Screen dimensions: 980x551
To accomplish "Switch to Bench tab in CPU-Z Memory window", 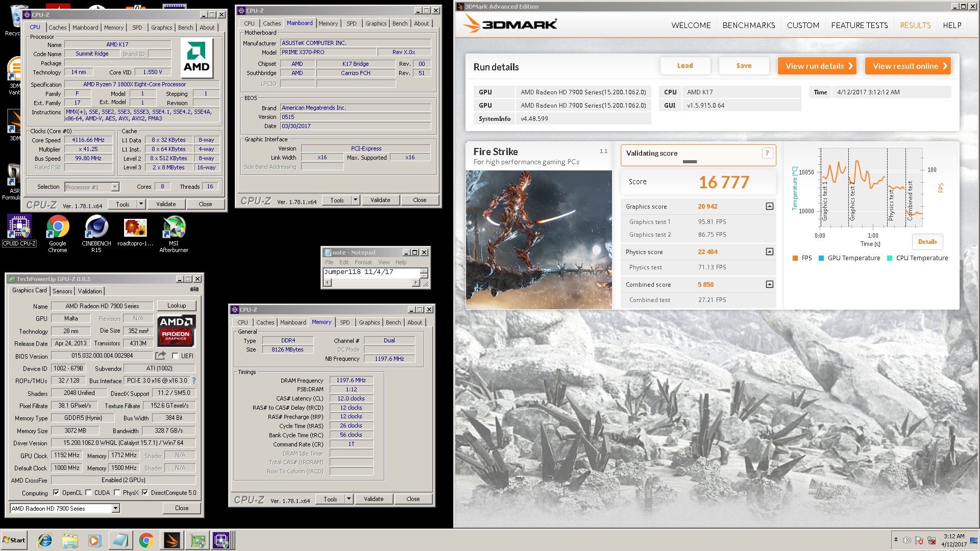I will tap(393, 322).
